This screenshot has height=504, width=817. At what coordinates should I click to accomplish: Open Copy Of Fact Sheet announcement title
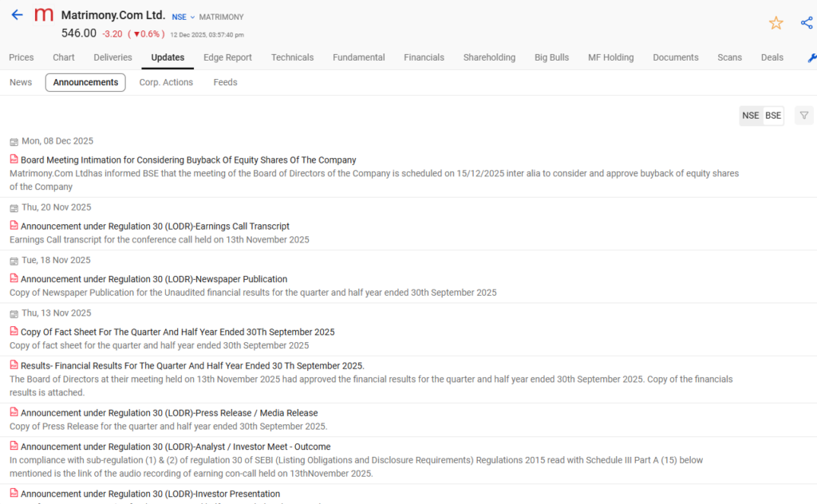coord(178,332)
